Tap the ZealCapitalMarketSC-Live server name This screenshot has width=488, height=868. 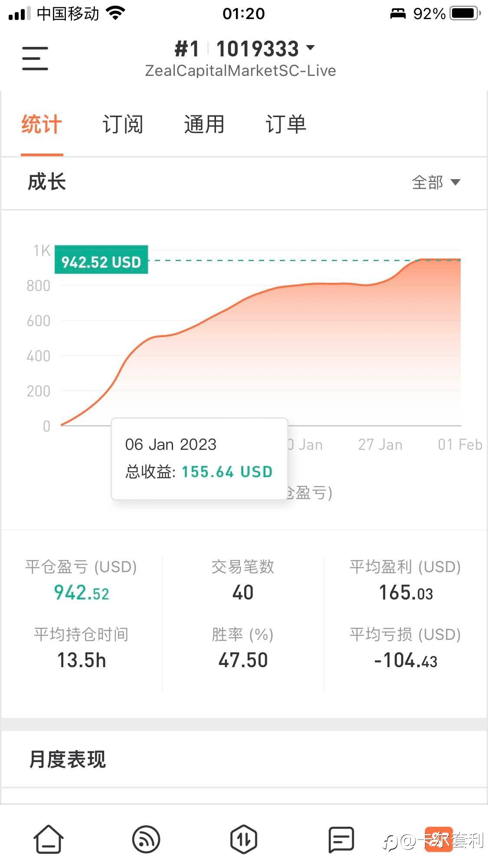point(240,71)
